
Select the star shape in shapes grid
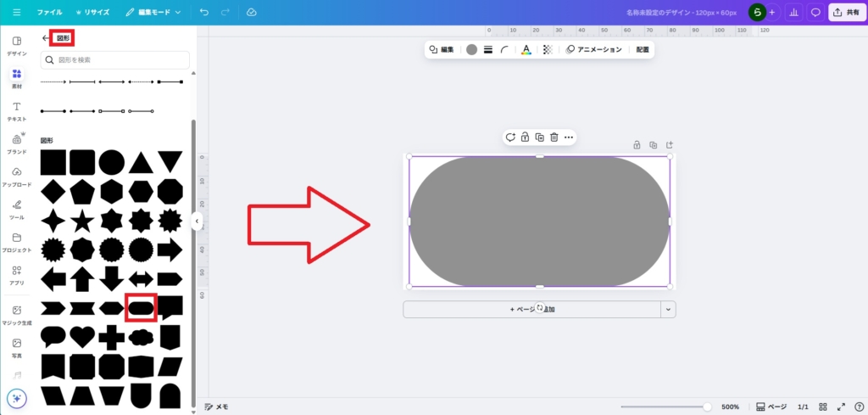[x=82, y=221]
